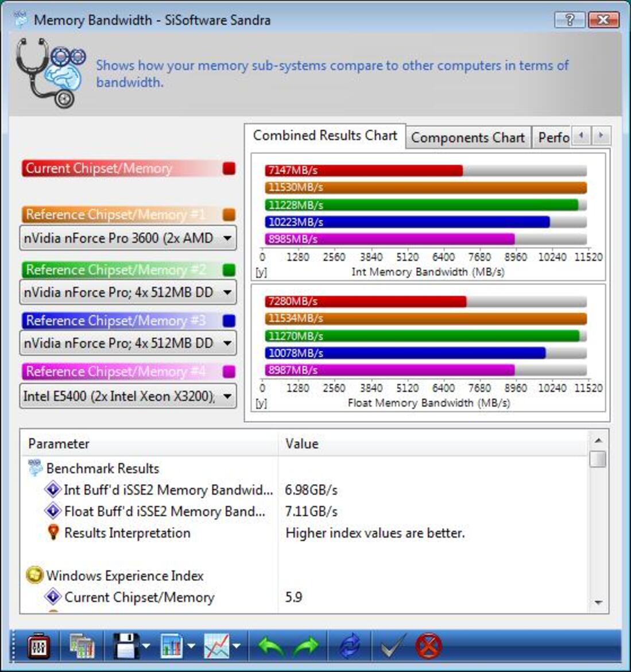Viewport: 631px width, 672px height.
Task: Click the results list scrollbar thumb
Action: [598, 459]
